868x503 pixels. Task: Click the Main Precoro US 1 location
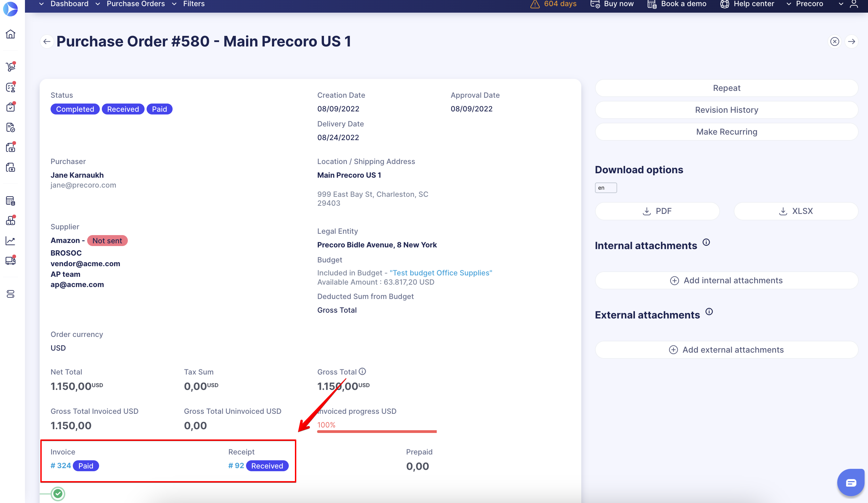tap(349, 175)
